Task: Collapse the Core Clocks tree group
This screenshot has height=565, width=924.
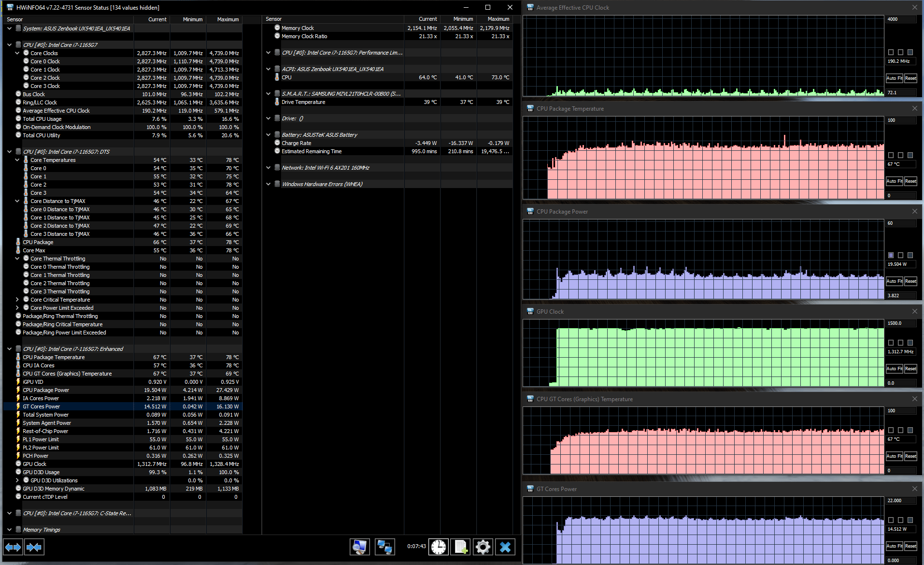Action: tap(17, 53)
